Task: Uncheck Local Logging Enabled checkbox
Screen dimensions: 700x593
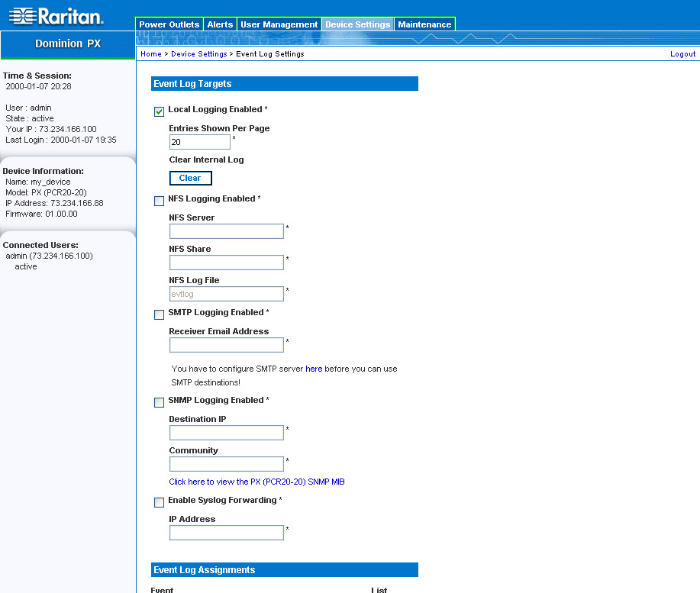Action: coord(160,111)
